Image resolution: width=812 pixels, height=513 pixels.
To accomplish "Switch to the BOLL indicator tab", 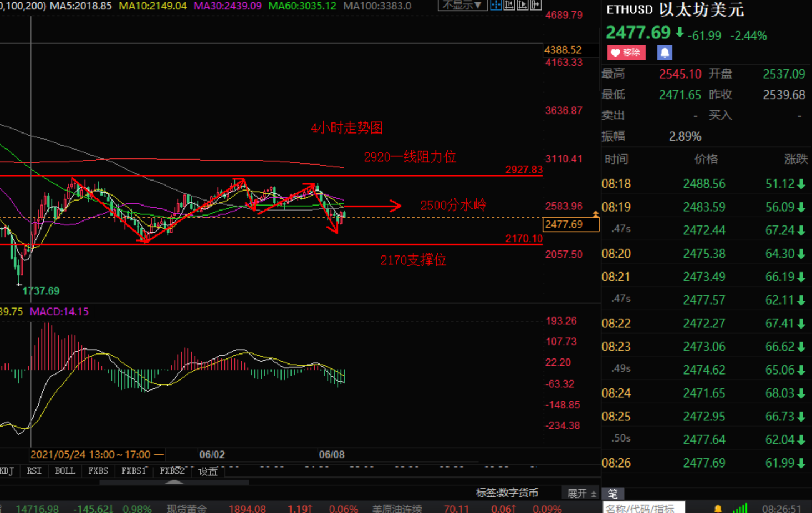I will [x=65, y=471].
